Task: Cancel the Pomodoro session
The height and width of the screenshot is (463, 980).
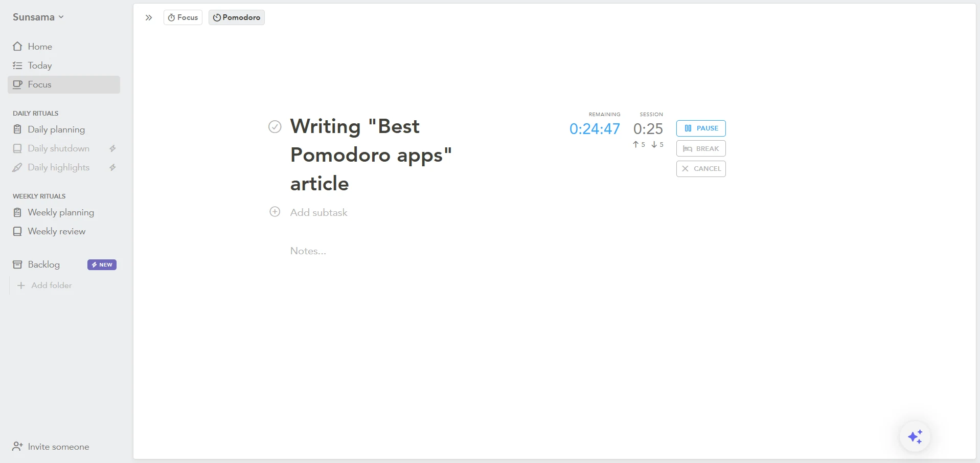Action: coord(701,169)
